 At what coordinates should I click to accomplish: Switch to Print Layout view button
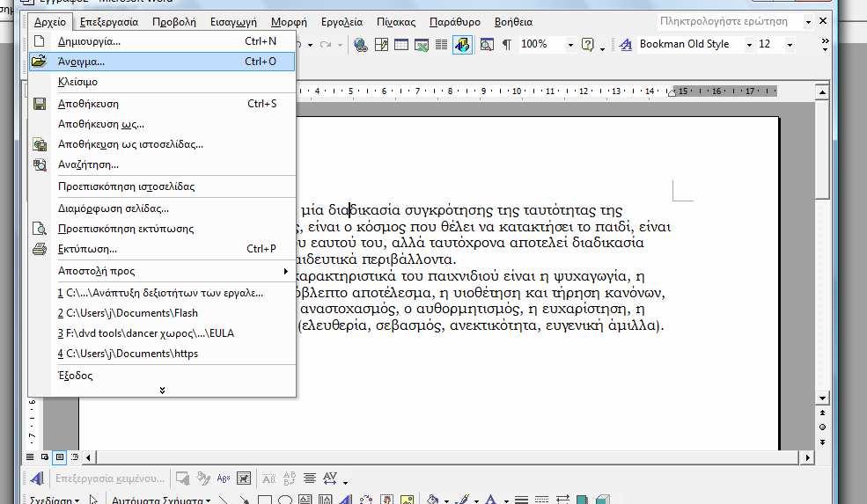[x=60, y=457]
